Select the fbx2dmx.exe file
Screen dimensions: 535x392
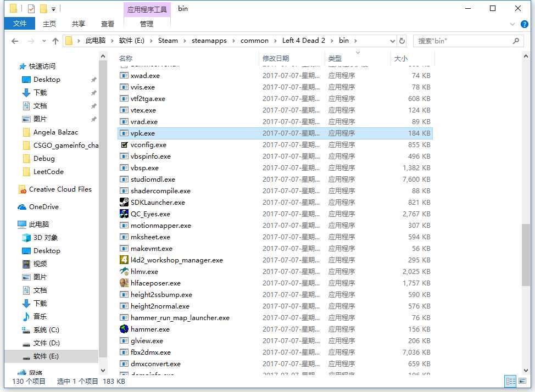(x=275, y=352)
